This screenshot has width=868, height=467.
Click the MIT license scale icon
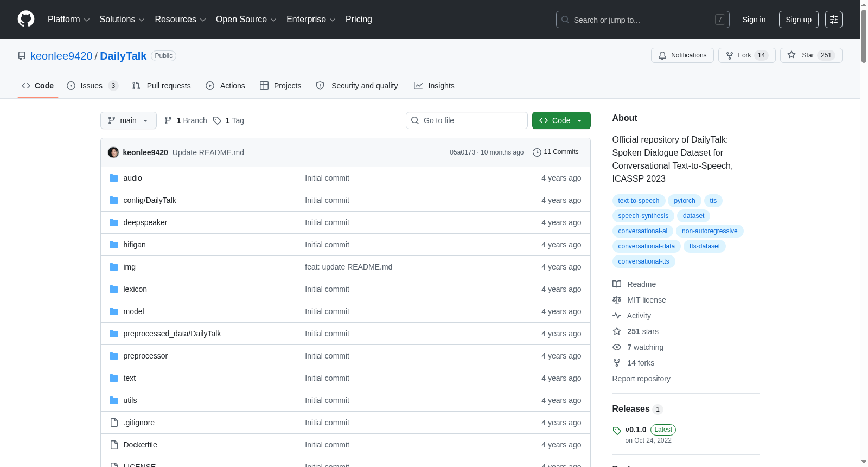(x=617, y=300)
